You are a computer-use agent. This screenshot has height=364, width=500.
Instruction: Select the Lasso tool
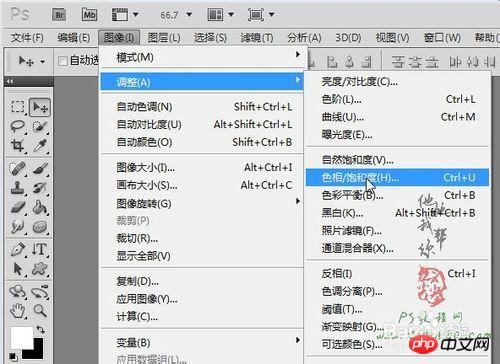(x=17, y=126)
